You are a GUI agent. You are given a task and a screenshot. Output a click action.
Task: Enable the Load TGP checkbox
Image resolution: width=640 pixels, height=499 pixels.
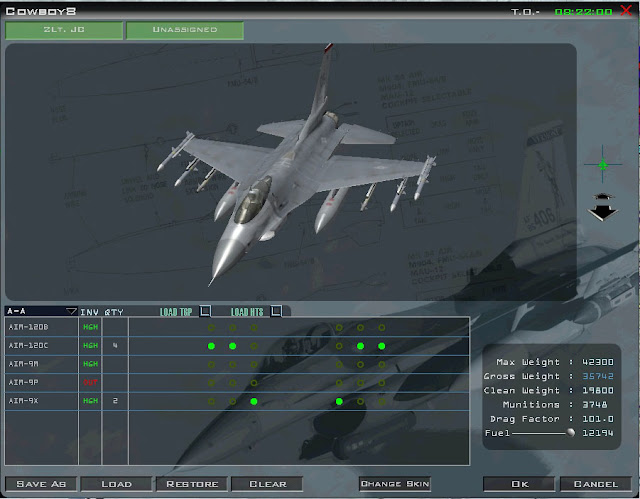click(205, 311)
